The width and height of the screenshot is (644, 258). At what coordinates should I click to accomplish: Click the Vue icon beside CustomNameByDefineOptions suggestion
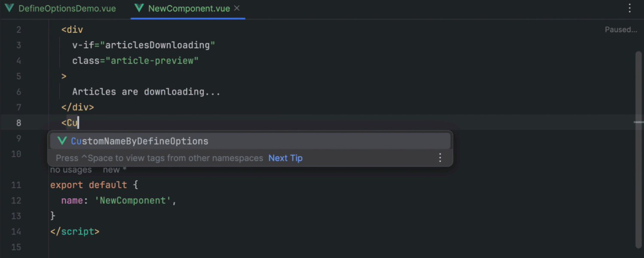coord(62,141)
